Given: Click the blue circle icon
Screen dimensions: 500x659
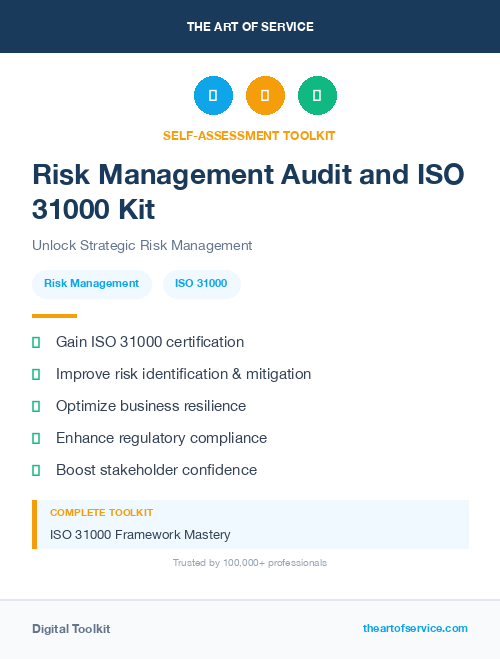Looking at the screenshot, I should (x=213, y=95).
